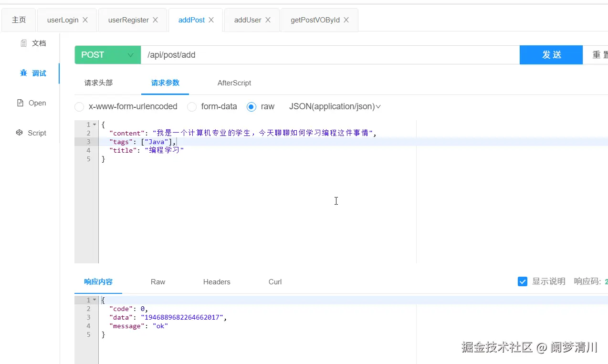Click the 发送 send button
The width and height of the screenshot is (608, 364).
point(551,55)
